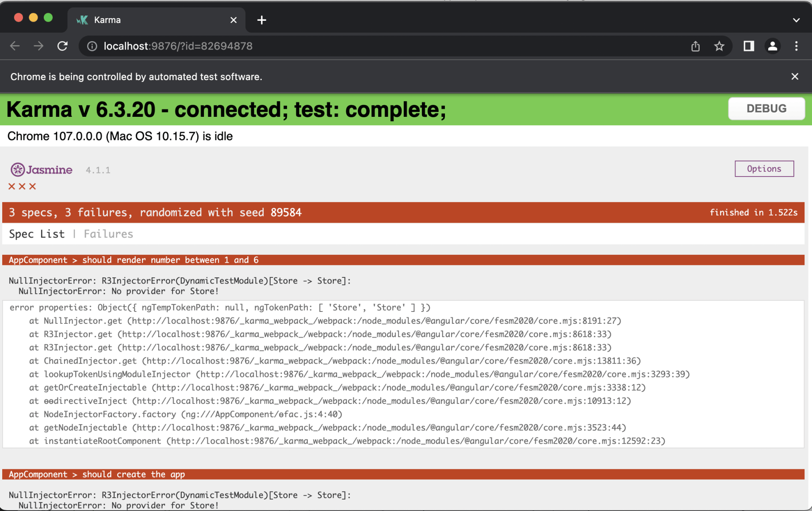Close the Karma tab
Viewport: 812px width, 511px height.
pos(234,20)
